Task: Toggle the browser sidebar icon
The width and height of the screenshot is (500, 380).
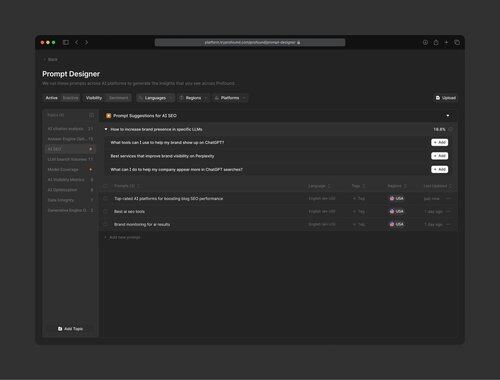Action: [66, 42]
